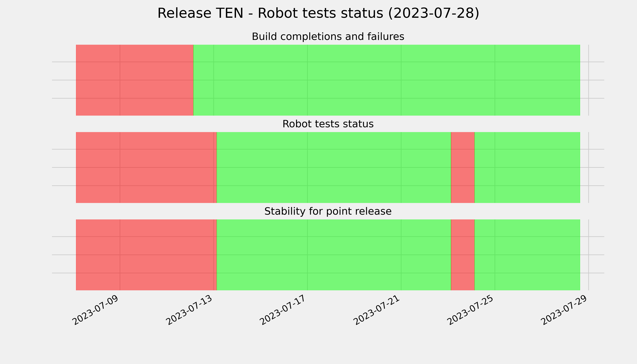Click the narrow red band in Stability chart
This screenshot has height=364, width=637.
coord(463,255)
